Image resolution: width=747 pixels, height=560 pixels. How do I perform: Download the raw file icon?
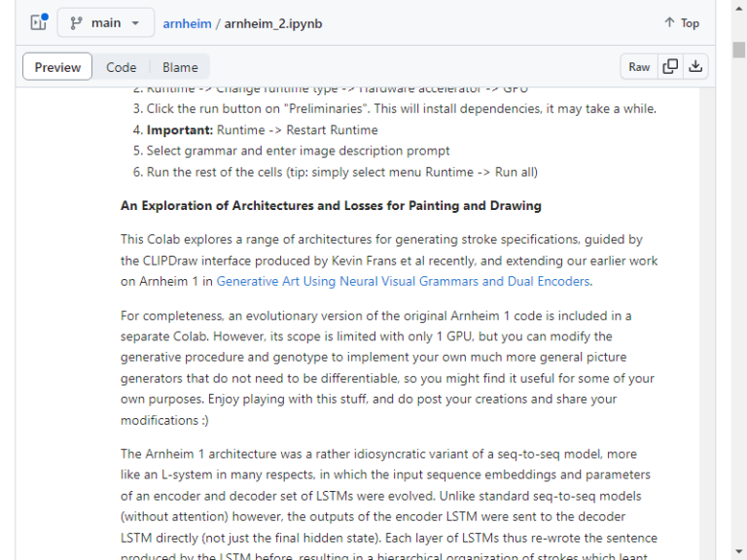pos(695,67)
